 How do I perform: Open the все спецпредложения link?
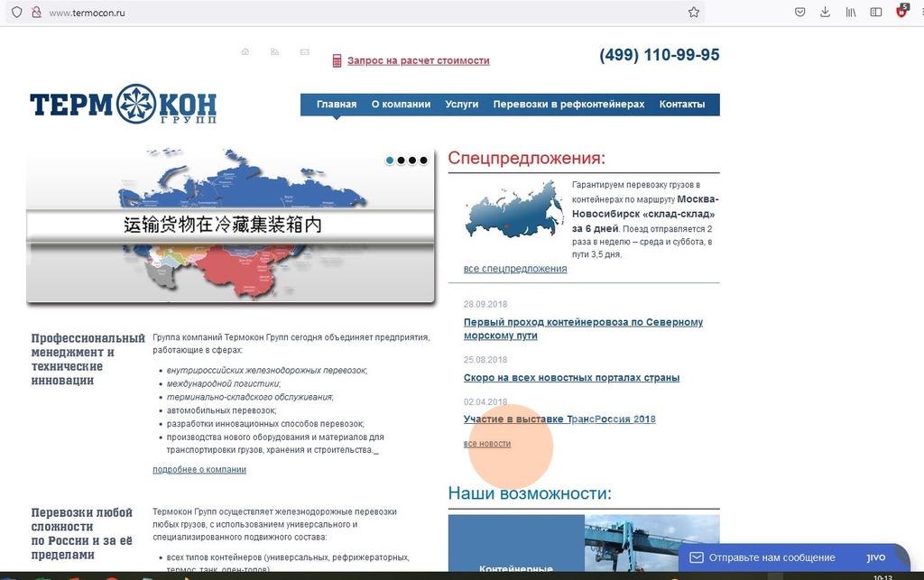pyautogui.click(x=515, y=269)
